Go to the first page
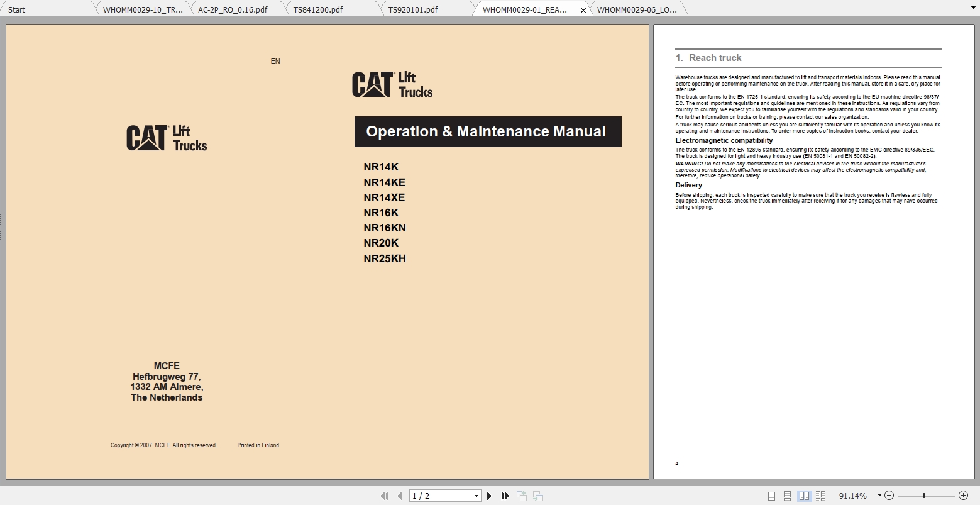 384,496
